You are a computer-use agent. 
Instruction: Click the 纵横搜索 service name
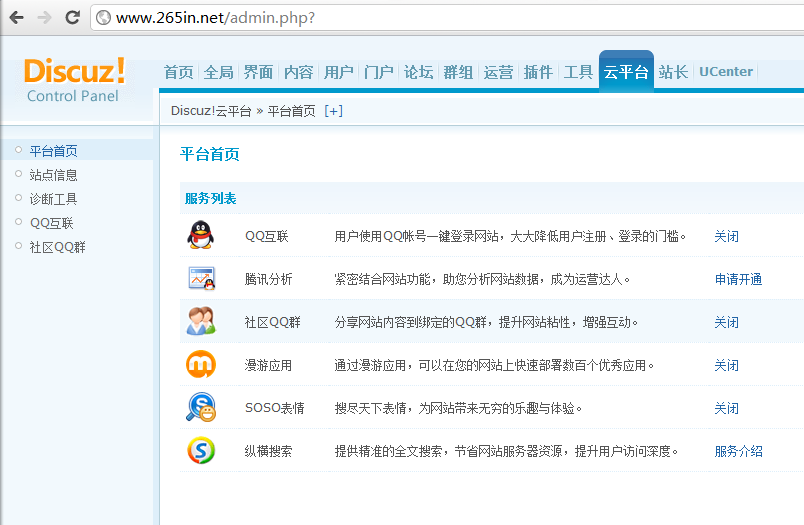coord(268,451)
